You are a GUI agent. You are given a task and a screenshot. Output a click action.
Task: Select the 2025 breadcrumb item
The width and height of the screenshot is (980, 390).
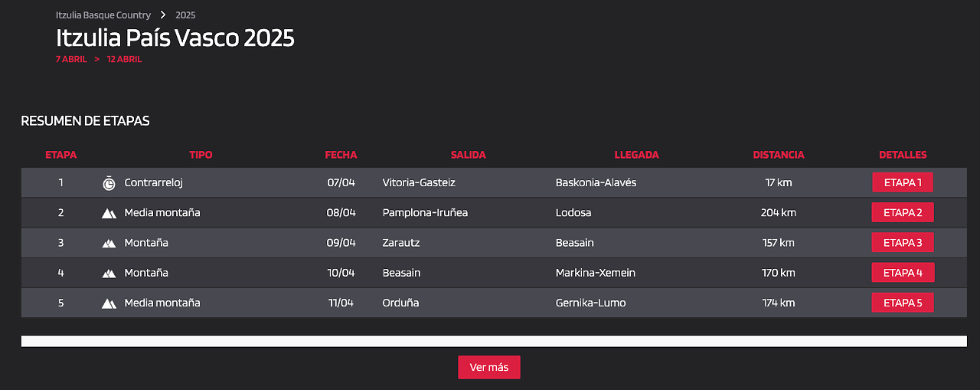tap(186, 15)
